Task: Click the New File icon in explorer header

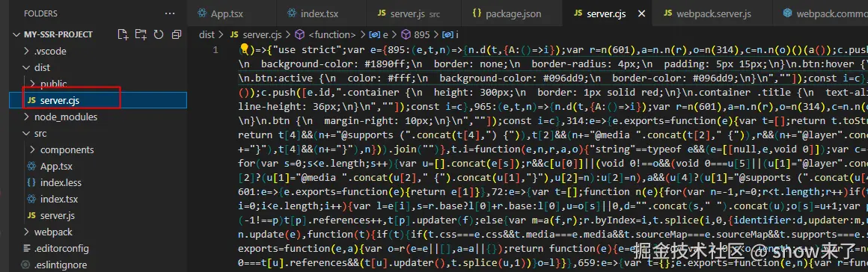Action: [123, 34]
